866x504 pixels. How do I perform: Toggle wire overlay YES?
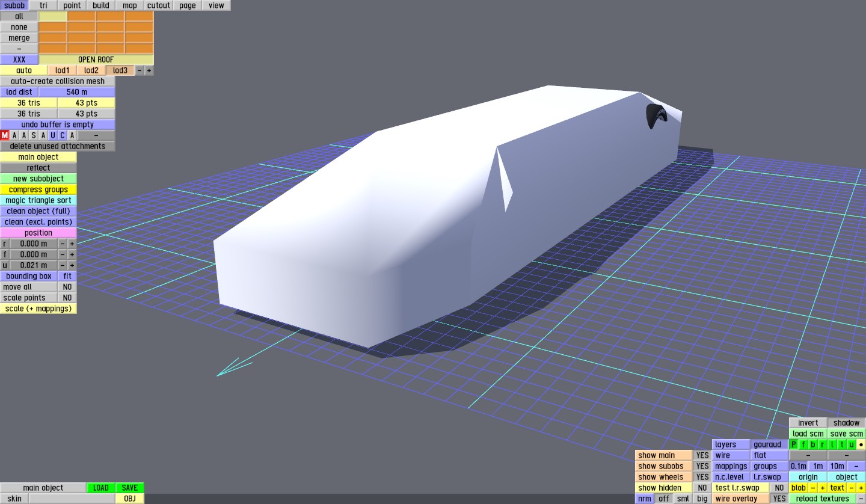click(779, 499)
